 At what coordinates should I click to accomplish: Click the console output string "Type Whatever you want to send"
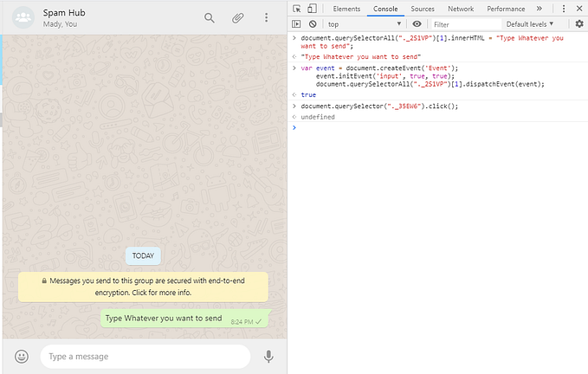point(361,57)
